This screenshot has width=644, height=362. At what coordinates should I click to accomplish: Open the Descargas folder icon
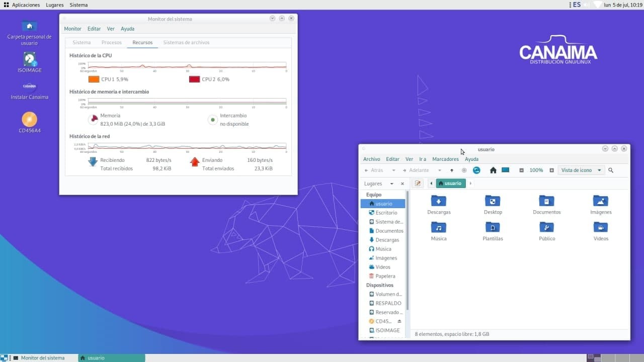pos(439,201)
